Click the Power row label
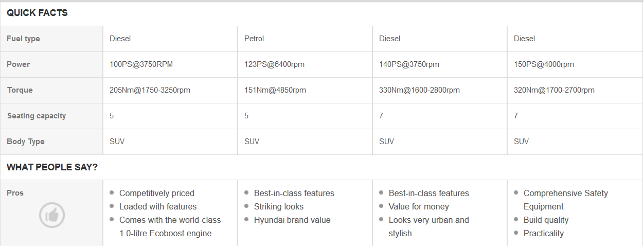This screenshot has width=644, height=246. [19, 64]
